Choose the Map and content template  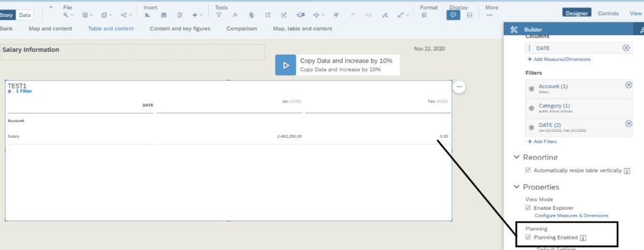pyautogui.click(x=50, y=29)
